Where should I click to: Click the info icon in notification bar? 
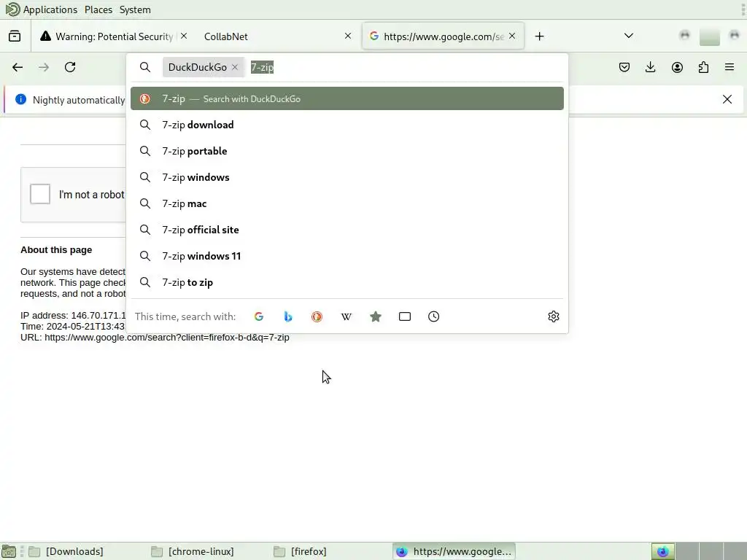[x=20, y=99]
